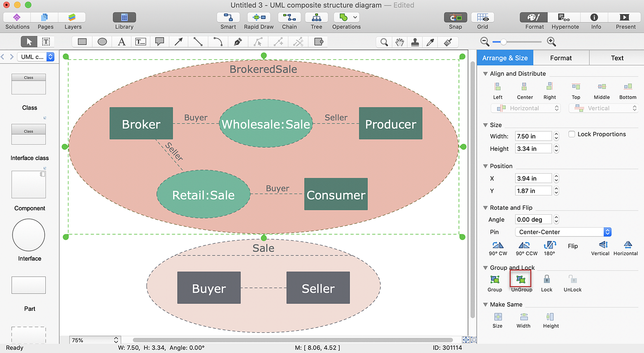644x353 pixels.
Task: Open the Pin Center-Center dropdown
Action: point(563,232)
